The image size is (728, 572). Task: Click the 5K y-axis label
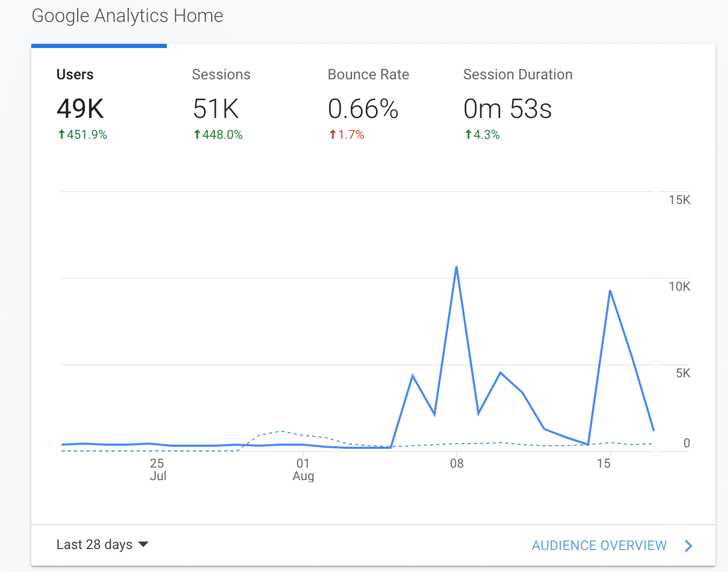683,373
